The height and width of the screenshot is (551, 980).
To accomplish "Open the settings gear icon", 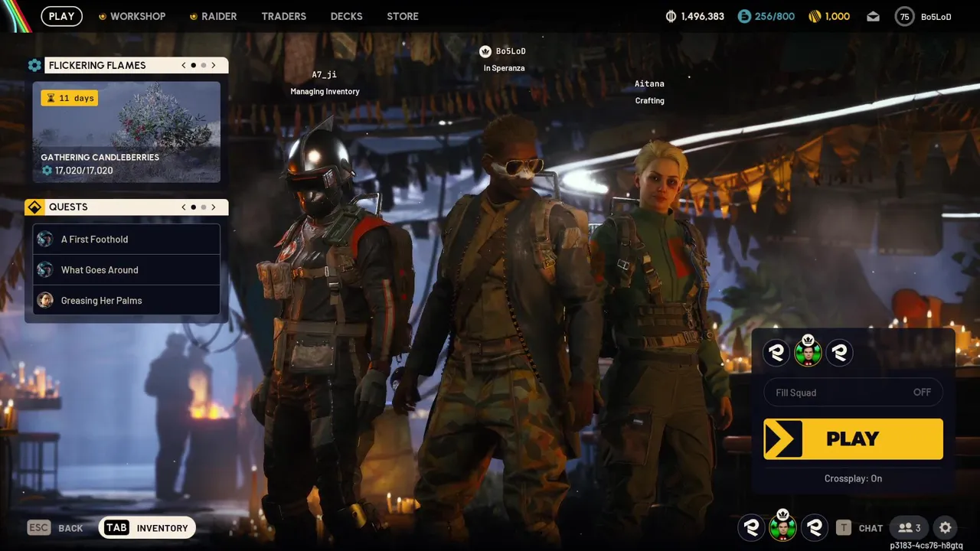I will coord(946,527).
